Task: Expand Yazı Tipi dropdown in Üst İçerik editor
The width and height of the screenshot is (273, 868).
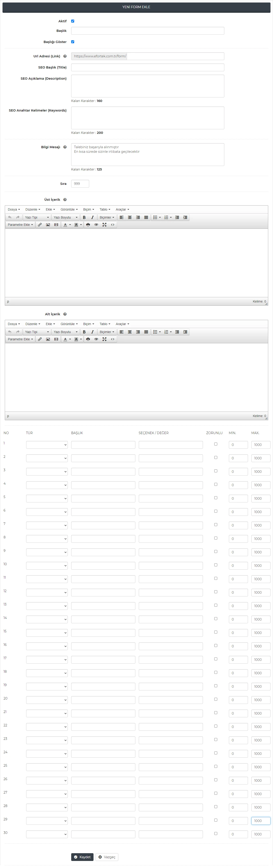Action: 37,217
